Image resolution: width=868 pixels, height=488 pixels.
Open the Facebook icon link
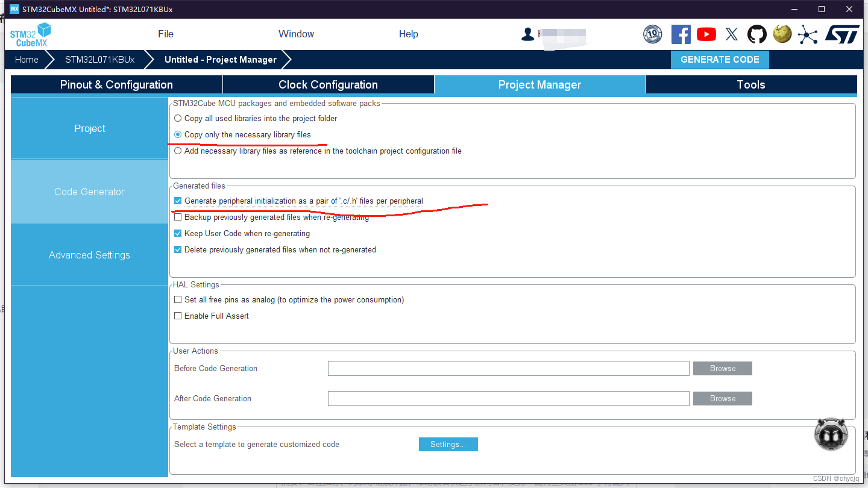(681, 34)
